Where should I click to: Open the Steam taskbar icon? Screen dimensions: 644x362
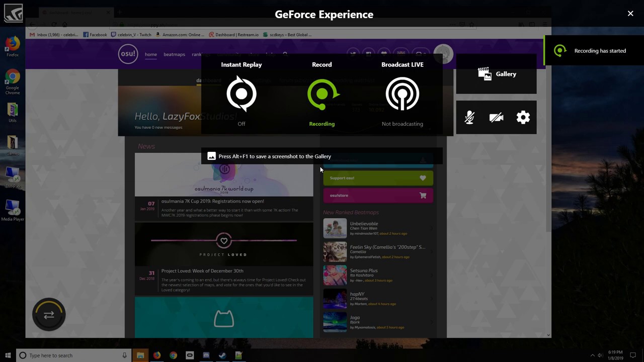[222, 355]
